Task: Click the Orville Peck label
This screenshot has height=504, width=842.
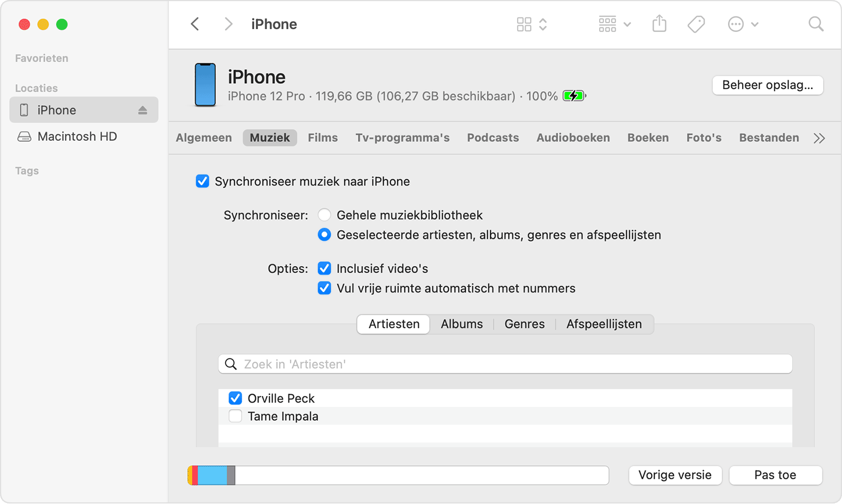Action: click(281, 398)
